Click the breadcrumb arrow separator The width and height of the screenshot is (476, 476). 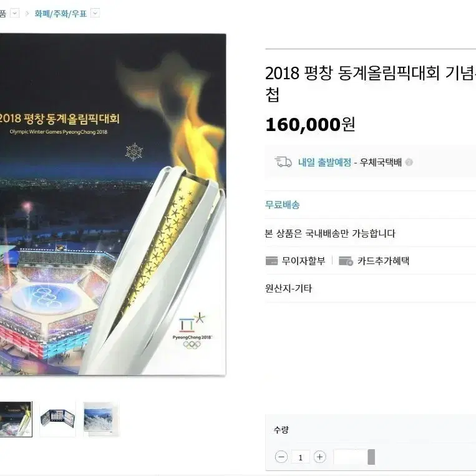click(x=27, y=14)
